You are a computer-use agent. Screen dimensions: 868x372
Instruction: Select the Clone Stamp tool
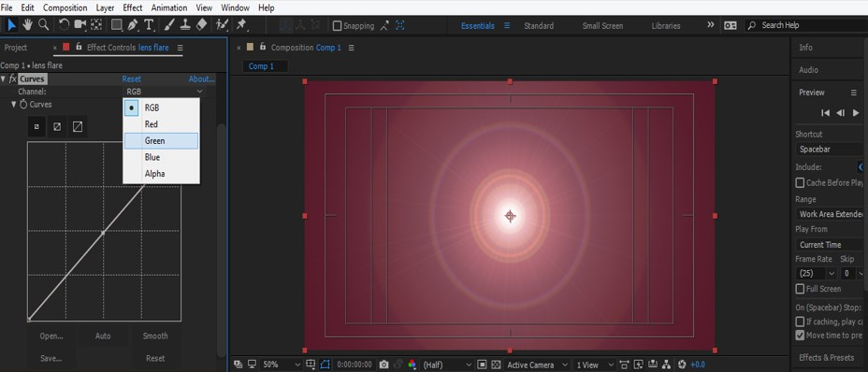[185, 25]
